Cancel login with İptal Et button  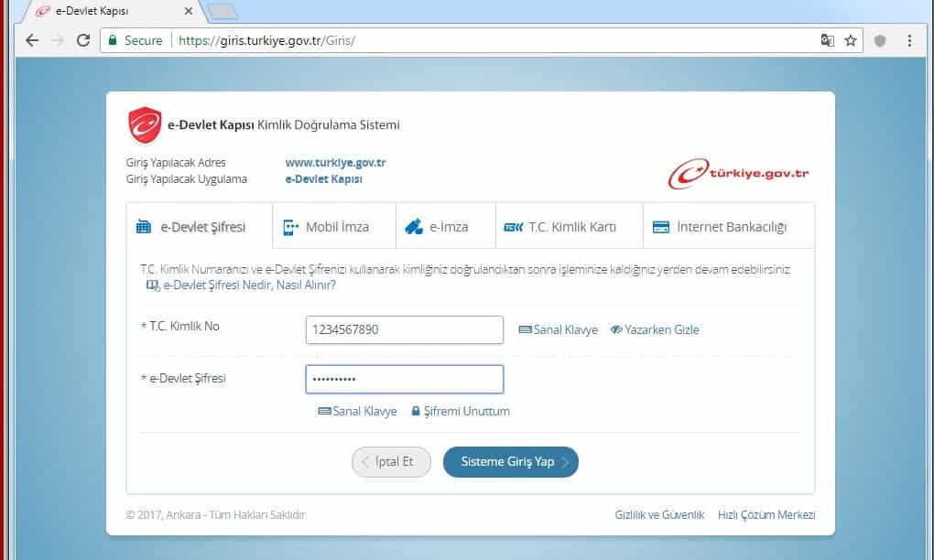(x=391, y=462)
